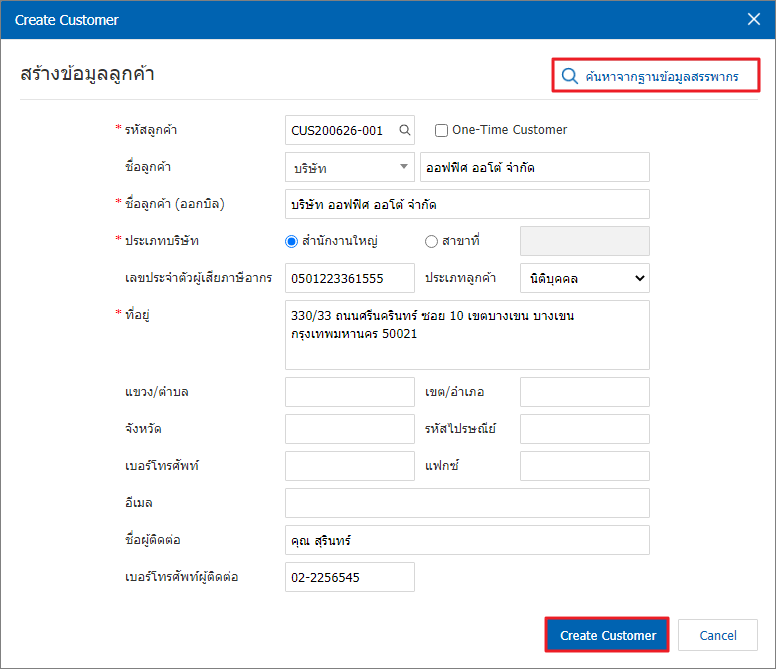Click the search icon beside ค้นหาจากฐานข้อมูลสรรพากร
The image size is (776, 669).
[570, 76]
